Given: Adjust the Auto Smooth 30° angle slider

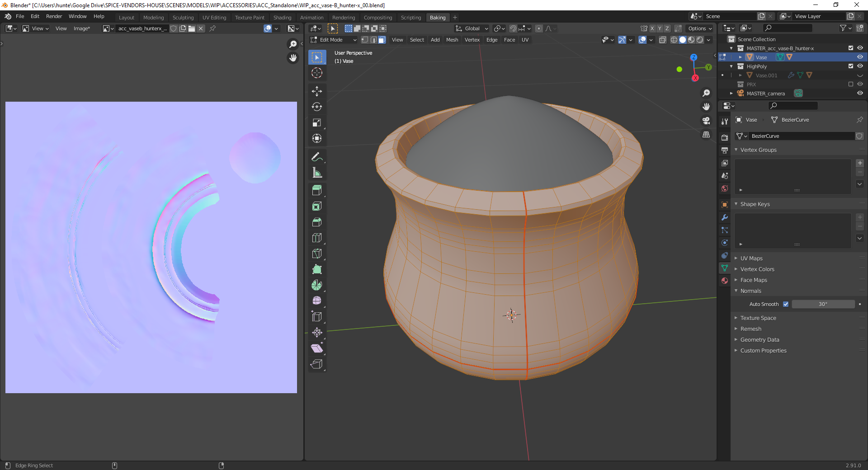Looking at the screenshot, I should click(823, 304).
